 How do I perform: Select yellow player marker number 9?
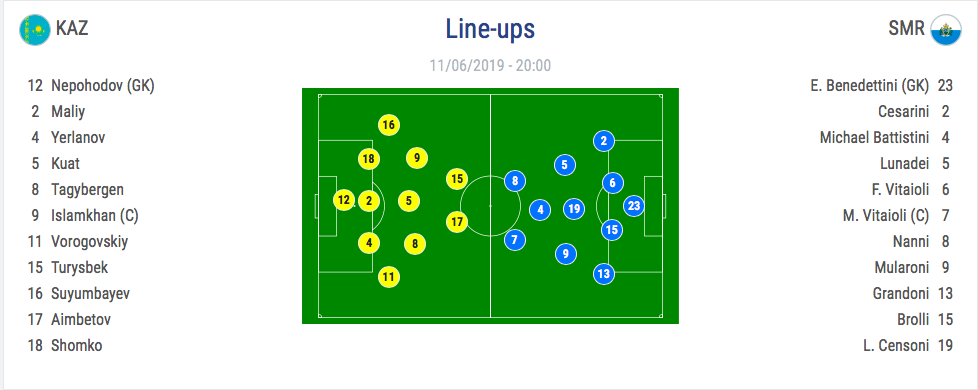417,158
